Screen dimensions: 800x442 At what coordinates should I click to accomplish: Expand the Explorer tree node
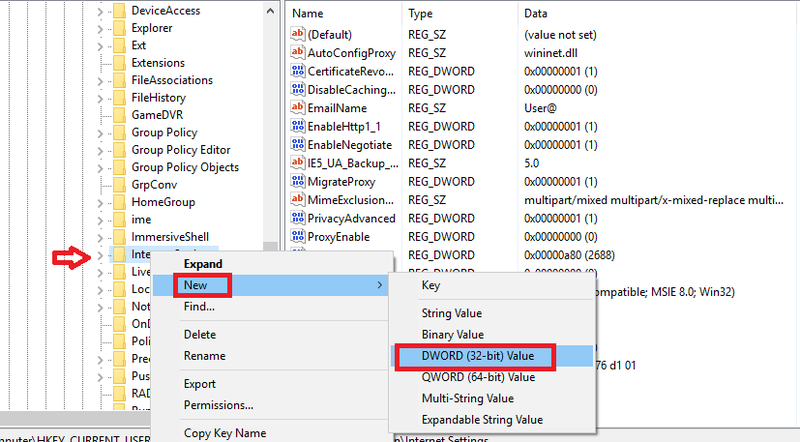tap(100, 29)
